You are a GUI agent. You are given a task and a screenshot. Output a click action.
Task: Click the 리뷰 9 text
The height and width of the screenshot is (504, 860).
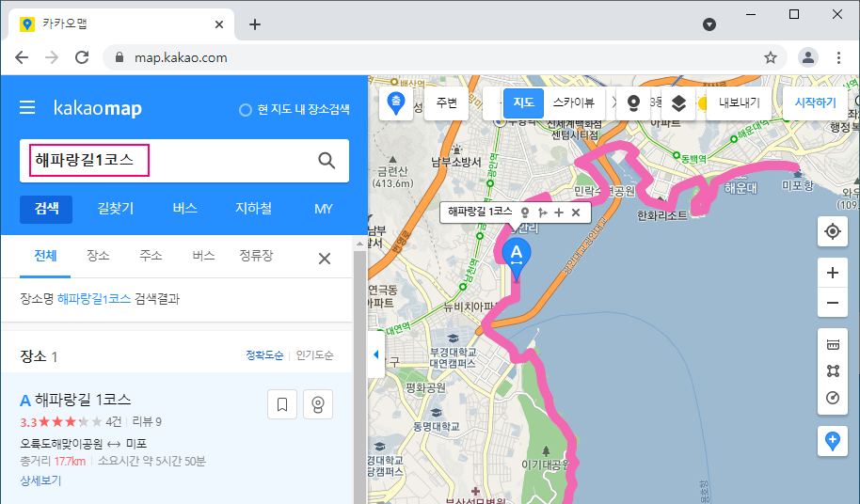pyautogui.click(x=147, y=422)
